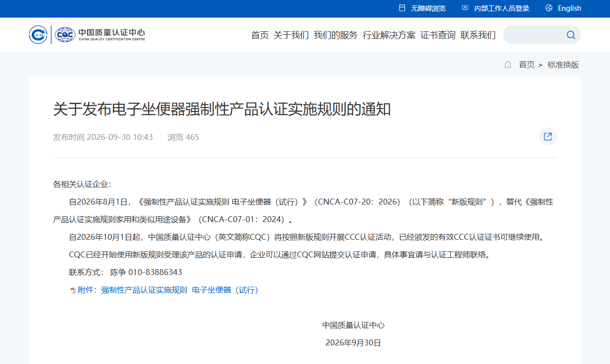
Task: Download attachment 强制性产品认证实施规则 电子坐便器
Action: (168, 290)
